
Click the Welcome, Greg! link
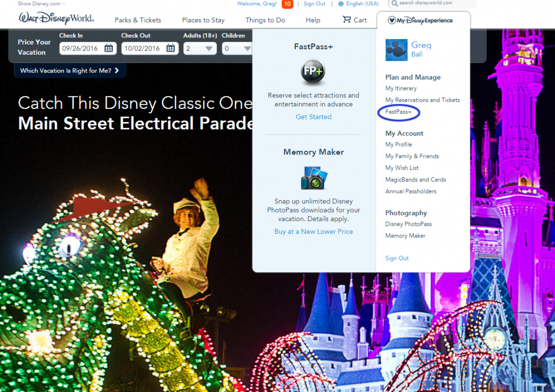click(257, 4)
